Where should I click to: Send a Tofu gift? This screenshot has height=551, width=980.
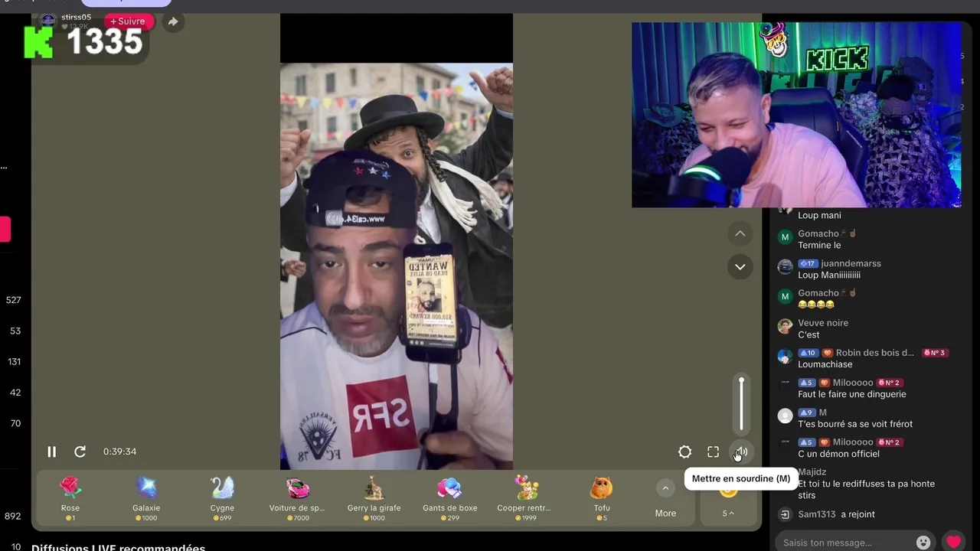(602, 498)
